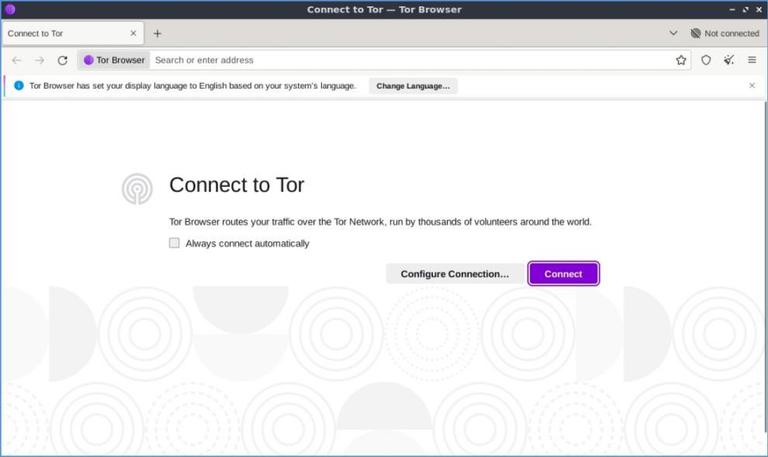Click the 'Connect to Tor' heading

pos(237,185)
